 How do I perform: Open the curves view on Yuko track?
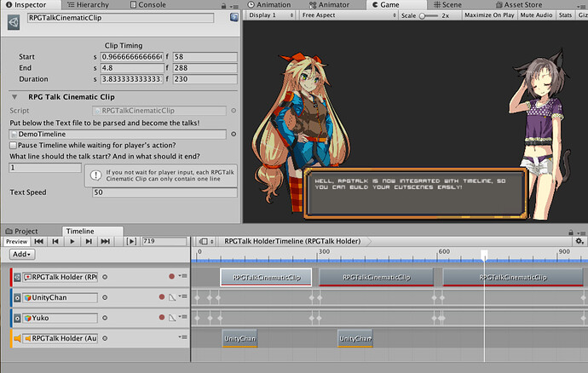[x=172, y=318]
